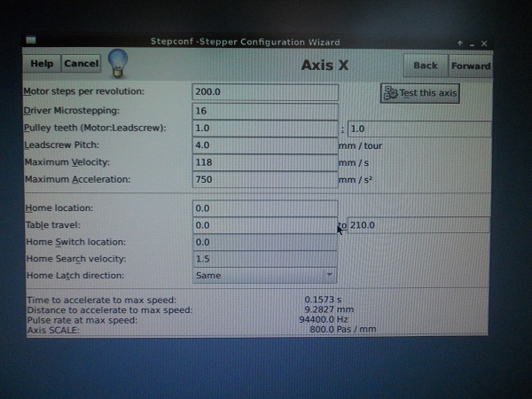Click Maximum Acceleration label
The height and width of the screenshot is (399, 532).
(x=78, y=179)
